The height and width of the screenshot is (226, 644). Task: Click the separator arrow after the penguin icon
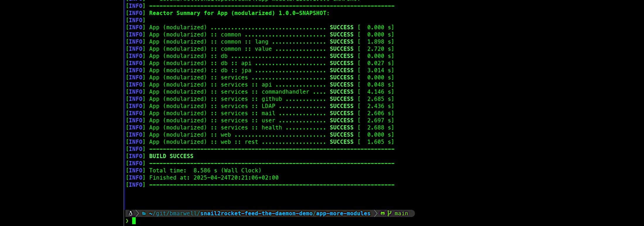[137, 213]
